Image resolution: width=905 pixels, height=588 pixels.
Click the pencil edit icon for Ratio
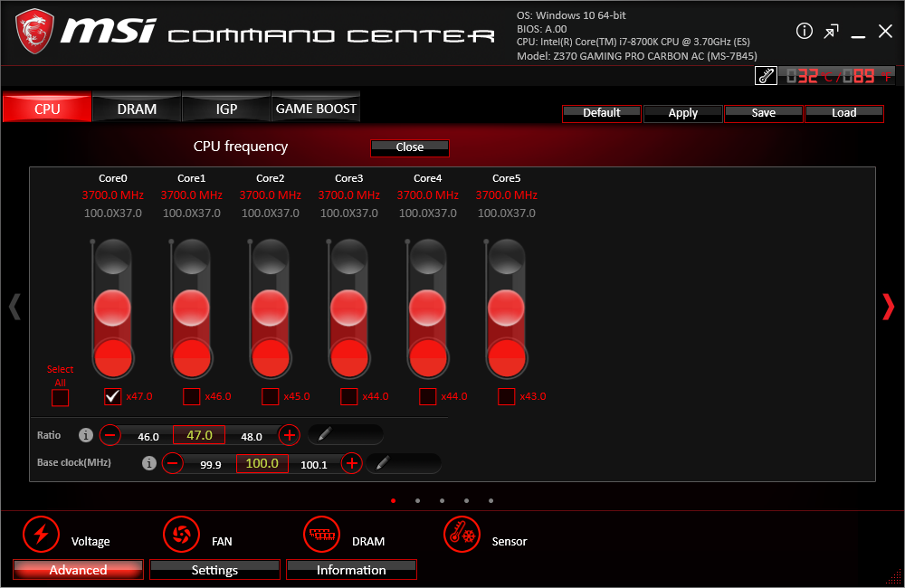tap(325, 434)
